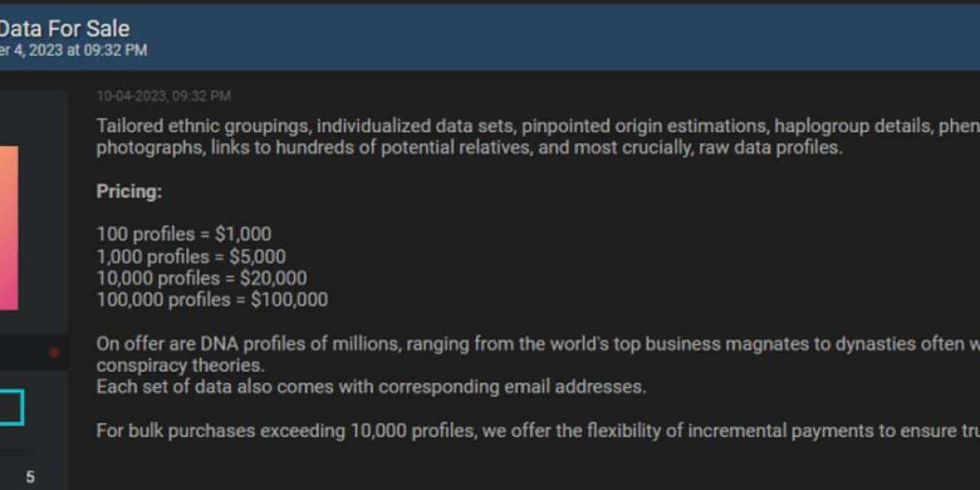
Task: Click the red online status dot
Action: pos(53,353)
